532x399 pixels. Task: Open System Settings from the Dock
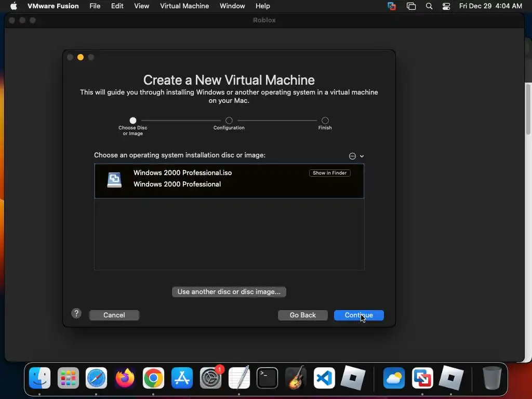tap(210, 378)
